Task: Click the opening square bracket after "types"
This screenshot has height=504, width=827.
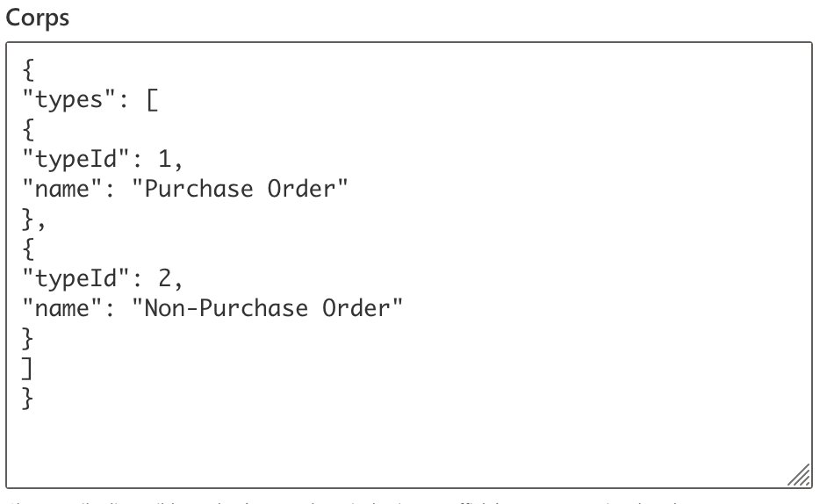Action: 152,100
